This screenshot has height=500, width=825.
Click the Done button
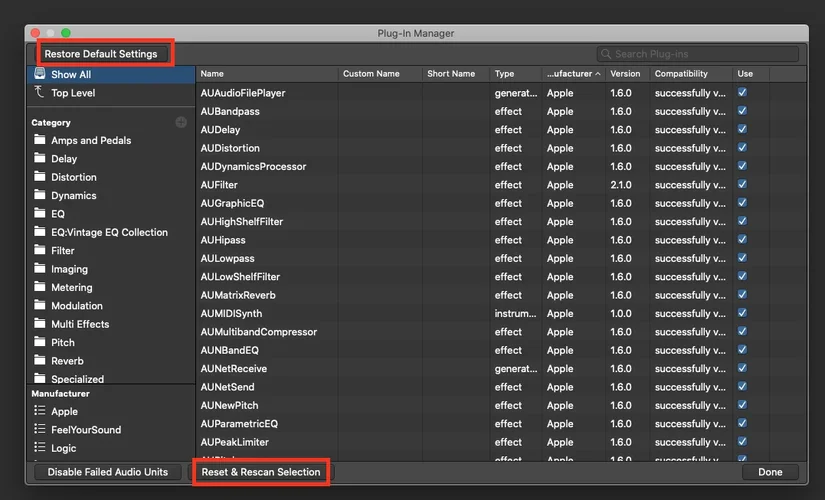tap(770, 472)
